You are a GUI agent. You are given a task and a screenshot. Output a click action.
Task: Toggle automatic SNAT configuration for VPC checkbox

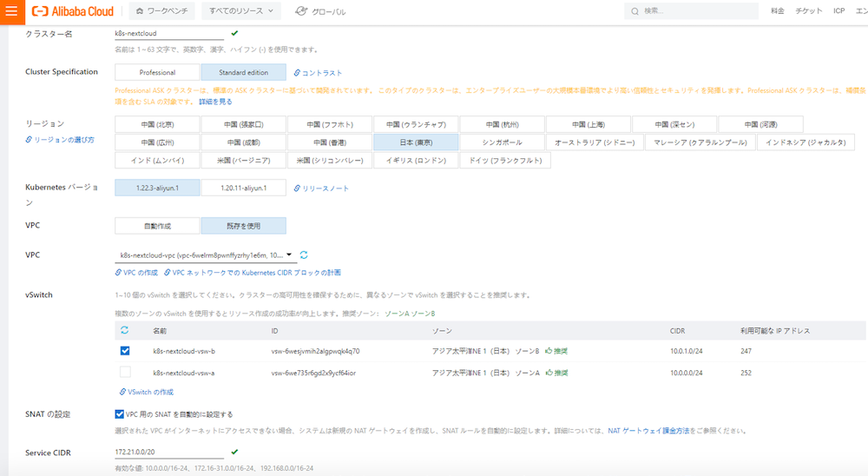tap(120, 414)
